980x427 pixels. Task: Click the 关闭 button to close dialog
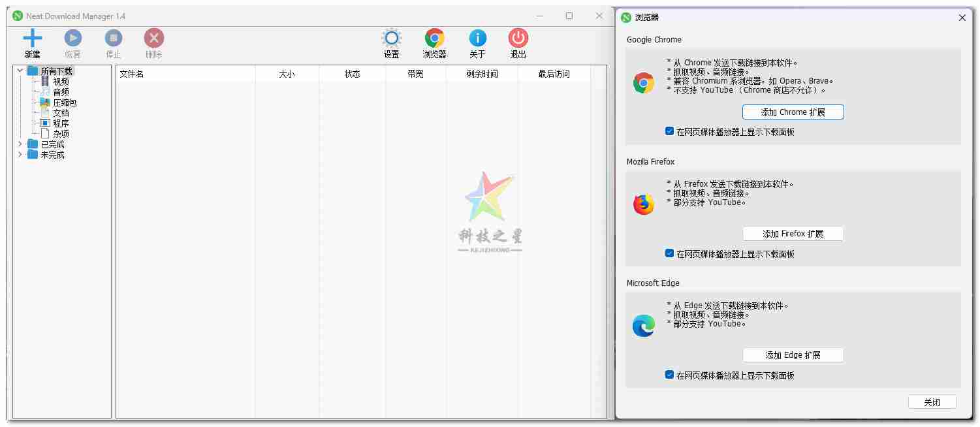[x=932, y=402]
